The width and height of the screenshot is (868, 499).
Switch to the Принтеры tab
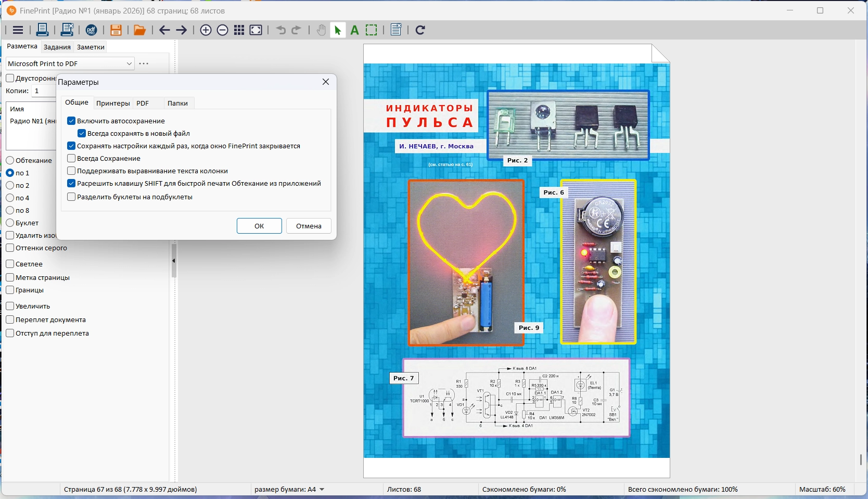113,103
